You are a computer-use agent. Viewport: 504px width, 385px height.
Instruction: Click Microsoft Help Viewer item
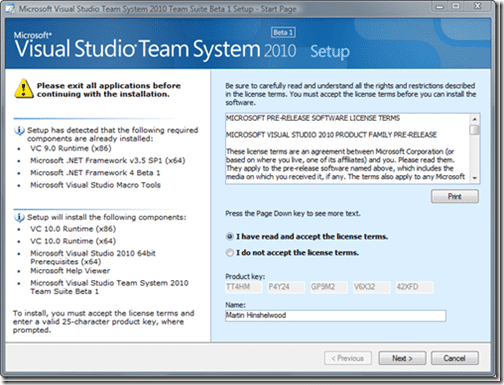click(70, 271)
